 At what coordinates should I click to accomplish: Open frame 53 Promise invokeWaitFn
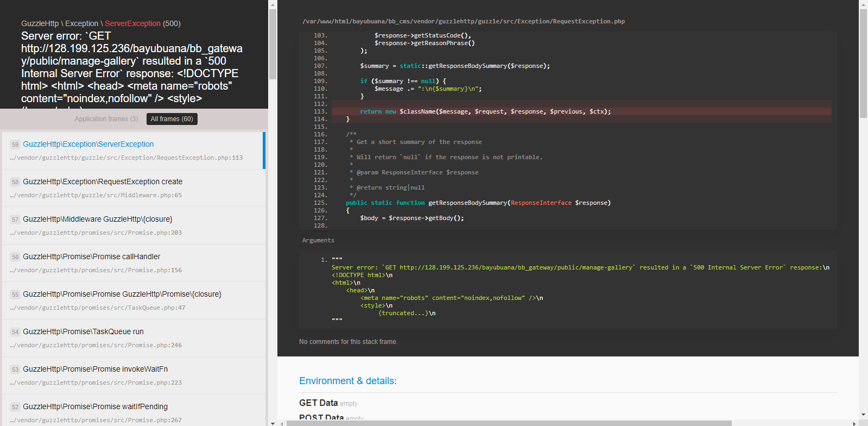pos(96,369)
